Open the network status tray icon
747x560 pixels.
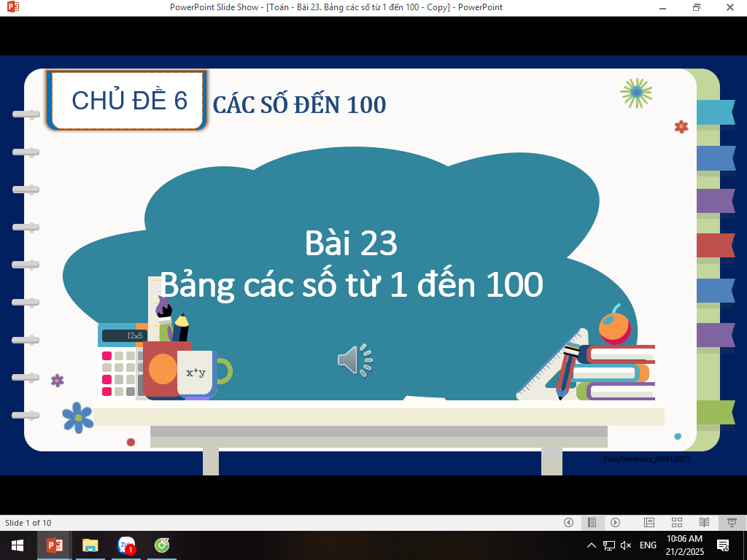(x=608, y=545)
